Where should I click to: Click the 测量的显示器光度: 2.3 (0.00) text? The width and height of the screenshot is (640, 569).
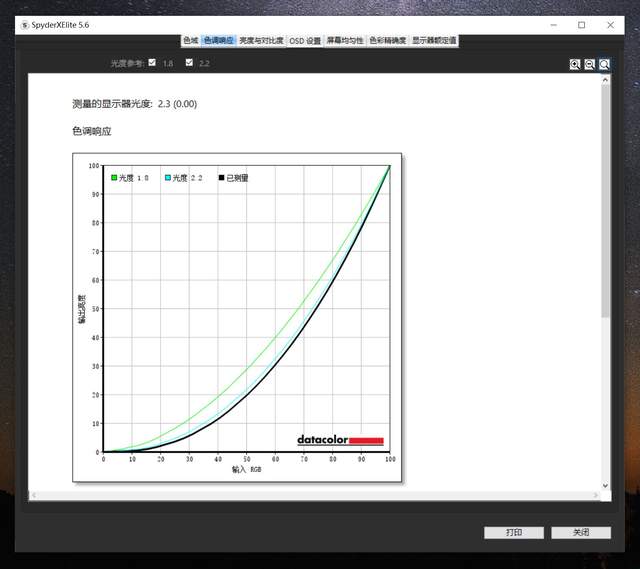click(135, 104)
